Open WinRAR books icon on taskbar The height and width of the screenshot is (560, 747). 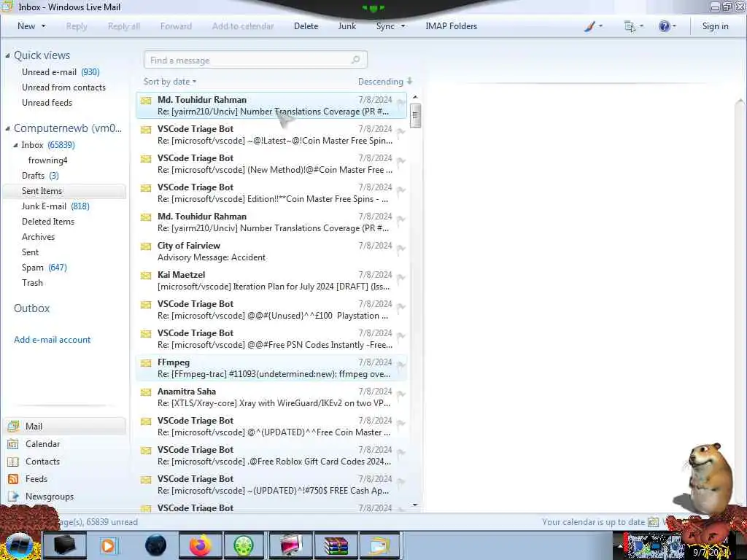tap(336, 545)
